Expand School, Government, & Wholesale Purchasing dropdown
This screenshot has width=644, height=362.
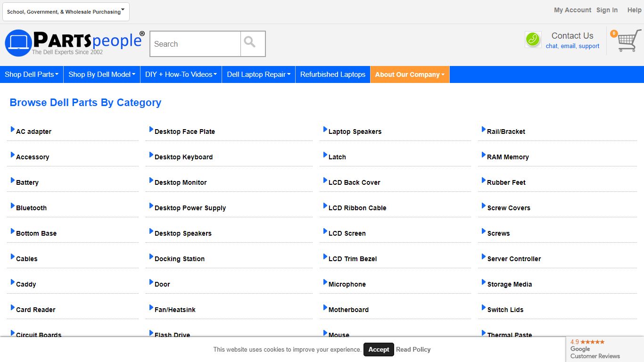(x=66, y=12)
